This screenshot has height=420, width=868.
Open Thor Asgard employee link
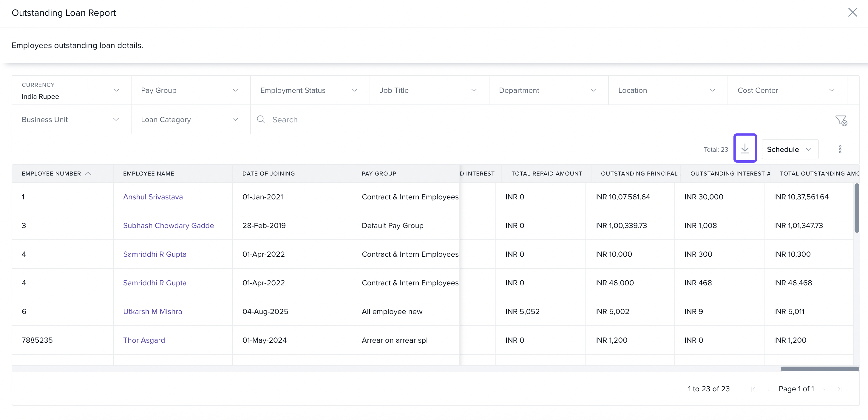pyautogui.click(x=144, y=340)
